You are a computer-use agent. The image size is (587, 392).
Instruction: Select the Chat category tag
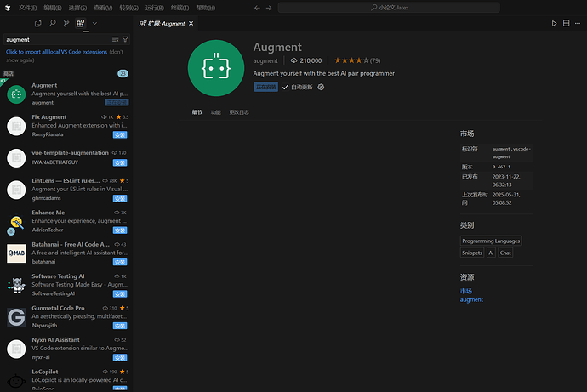pyautogui.click(x=505, y=253)
